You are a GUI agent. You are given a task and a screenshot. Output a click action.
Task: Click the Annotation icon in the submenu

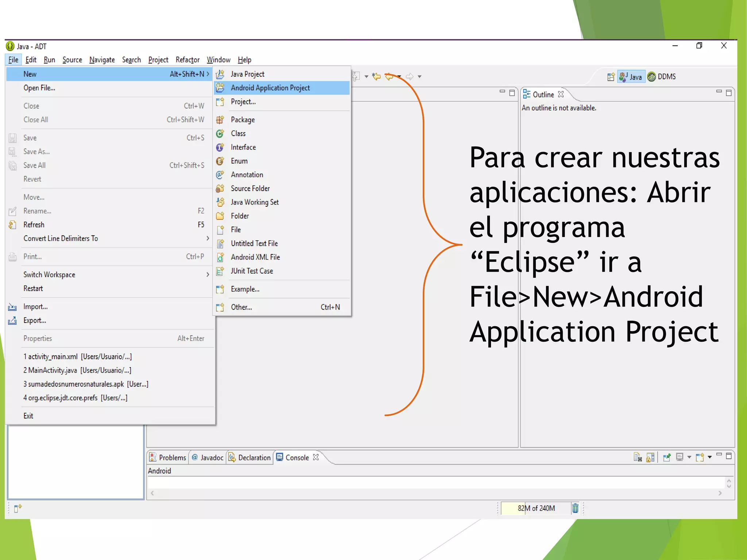[x=220, y=175]
